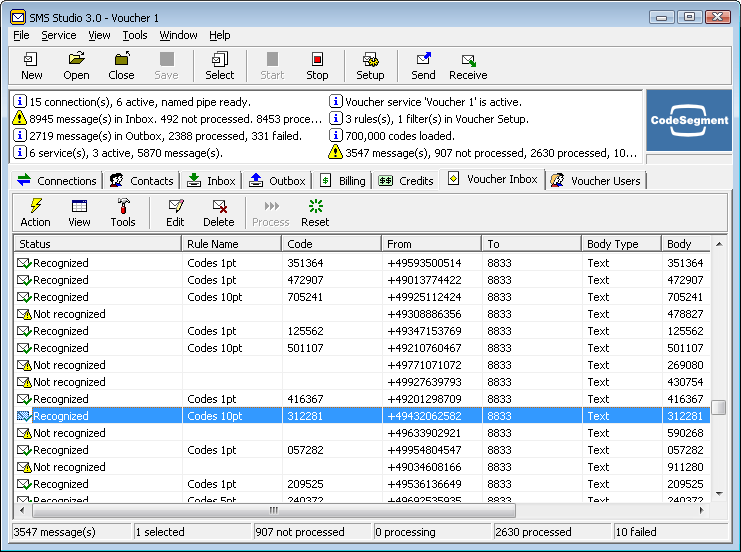The width and height of the screenshot is (741, 552).
Task: Click the Receive message icon
Action: 468,66
